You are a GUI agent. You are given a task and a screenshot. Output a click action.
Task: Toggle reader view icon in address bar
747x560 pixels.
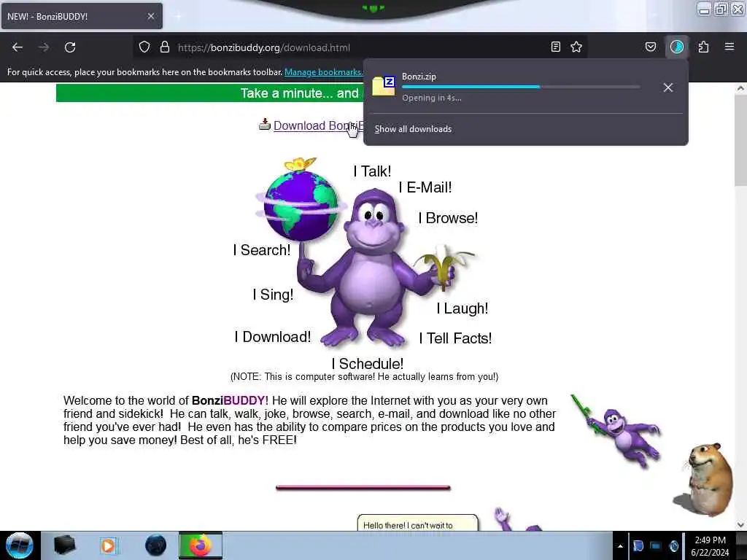[555, 47]
